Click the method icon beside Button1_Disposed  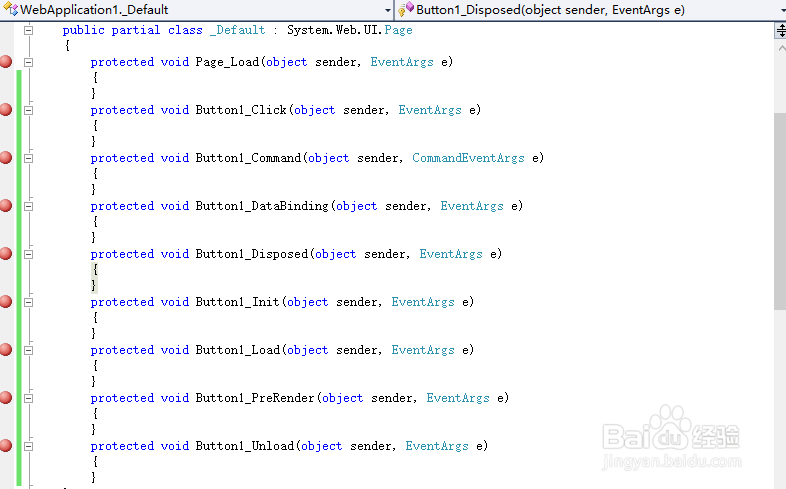[x=406, y=9]
